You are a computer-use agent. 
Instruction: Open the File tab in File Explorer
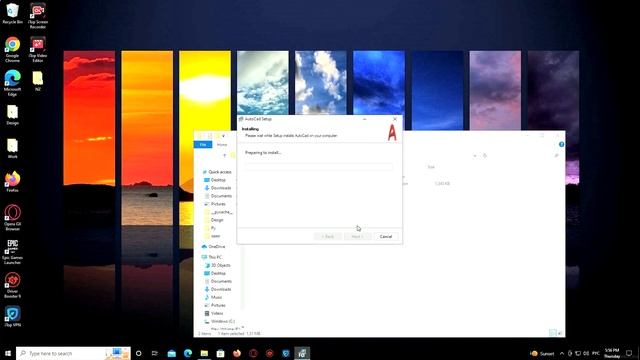[x=203, y=144]
